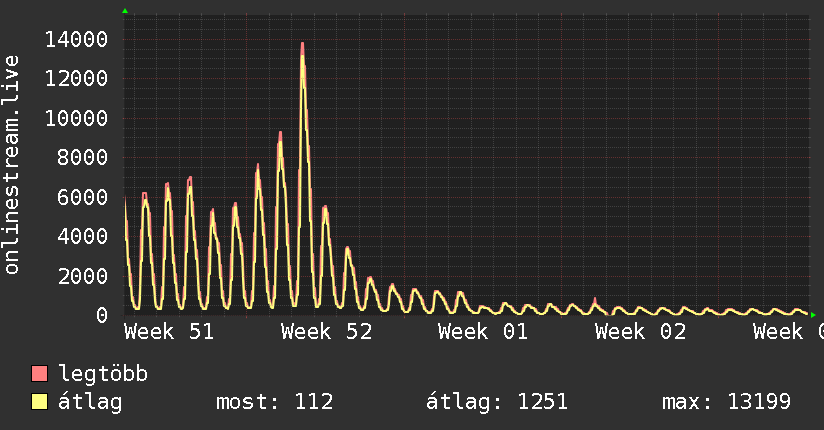
Task: Click the 14000 y-axis value
Action: point(76,39)
